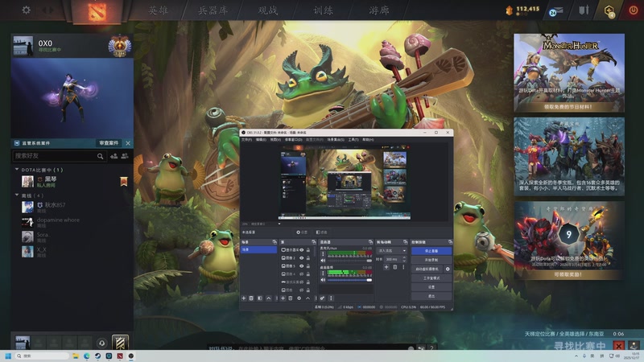This screenshot has width=644, height=362.
Task: Open advanced audio properties gear in OBS mixer
Action: pyautogui.click(x=323, y=298)
